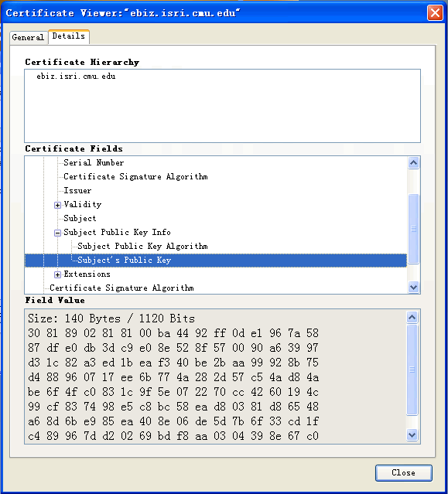The height and width of the screenshot is (494, 448).
Task: Click Field Value scroll down arrow
Action: pyautogui.click(x=412, y=435)
